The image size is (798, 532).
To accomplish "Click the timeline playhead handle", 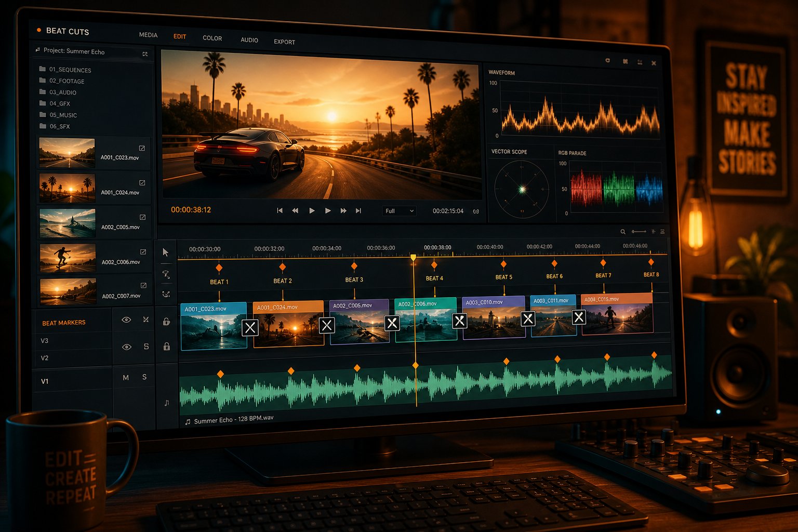I will click(413, 257).
